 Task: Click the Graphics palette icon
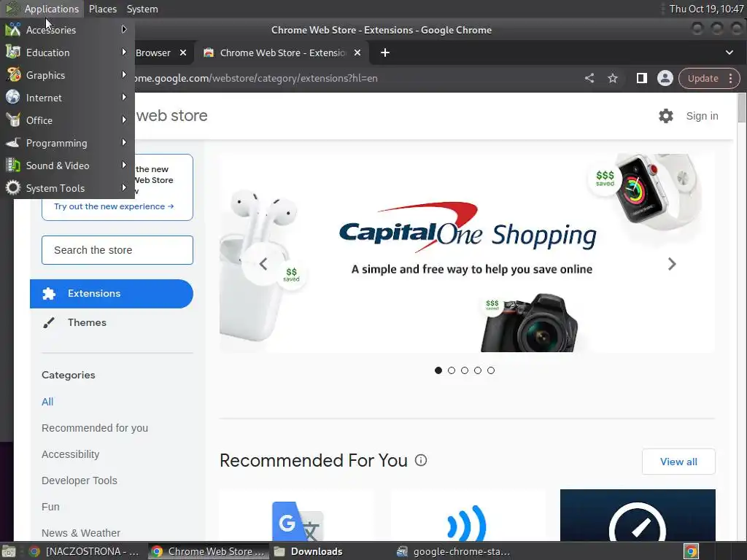[13, 75]
